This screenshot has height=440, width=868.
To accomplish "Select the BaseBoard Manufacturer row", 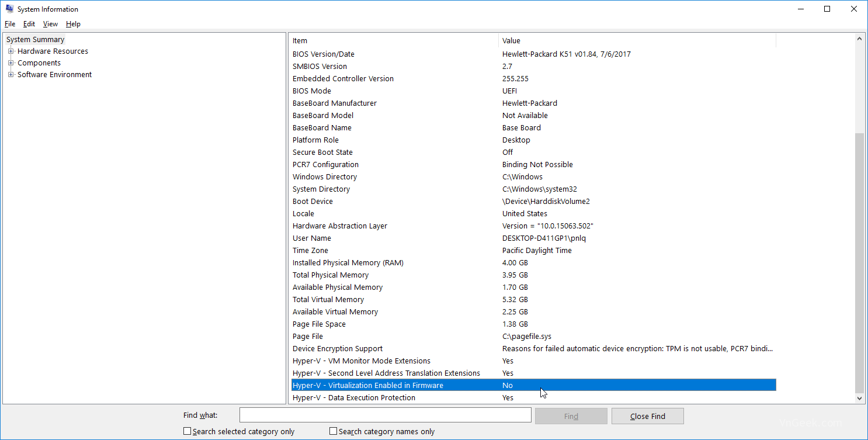I will (x=533, y=103).
